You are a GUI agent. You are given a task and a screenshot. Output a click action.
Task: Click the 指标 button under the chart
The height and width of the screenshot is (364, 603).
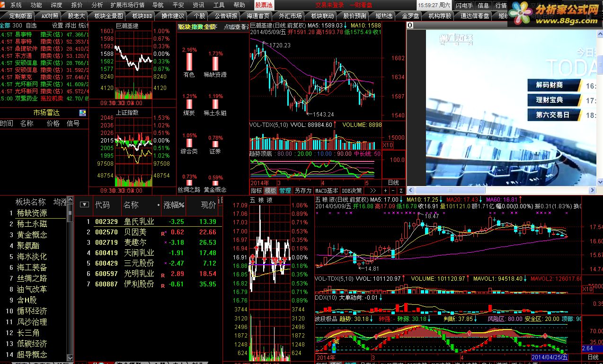pos(256,190)
